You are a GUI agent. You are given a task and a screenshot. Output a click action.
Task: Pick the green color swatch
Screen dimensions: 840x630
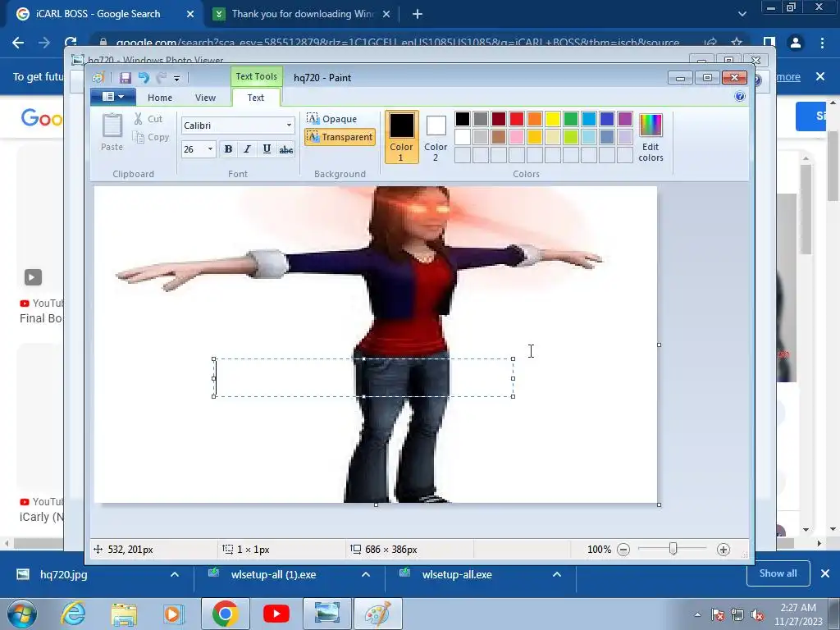tap(571, 118)
